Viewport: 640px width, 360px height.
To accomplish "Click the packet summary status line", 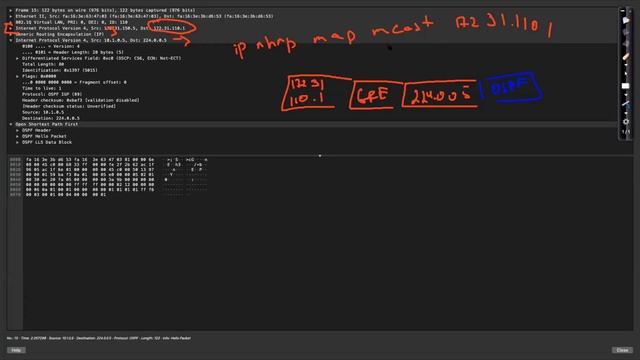I will (99, 338).
